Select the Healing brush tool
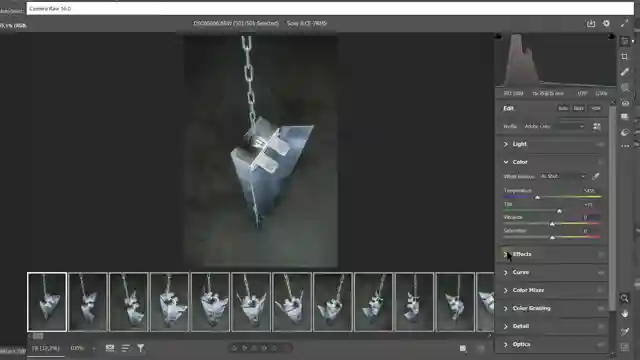640x360 pixels. click(x=624, y=72)
